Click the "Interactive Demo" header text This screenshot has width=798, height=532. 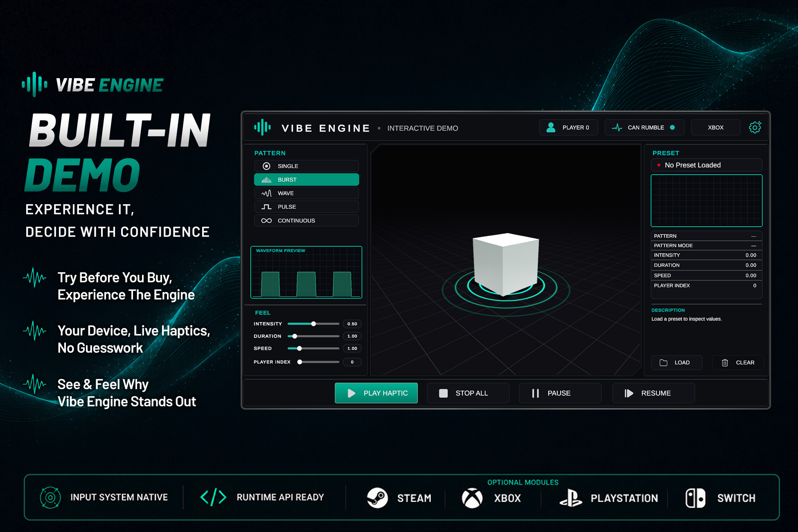point(423,128)
